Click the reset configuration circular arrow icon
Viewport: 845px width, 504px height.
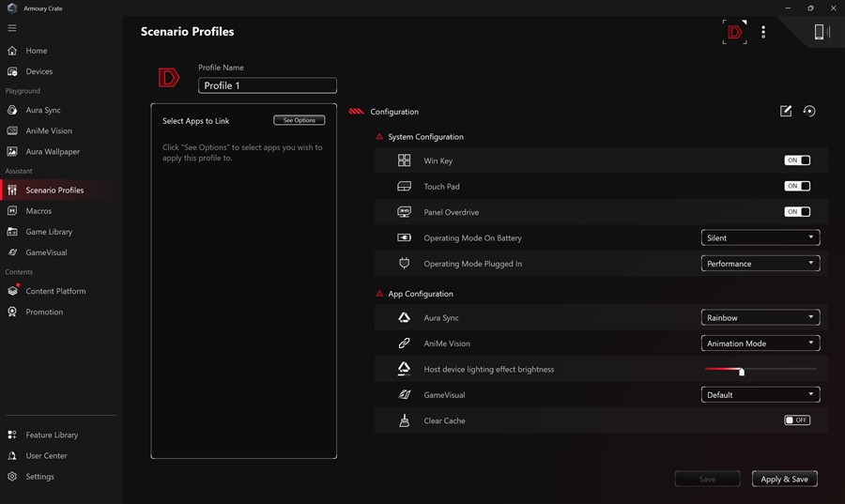coord(809,112)
